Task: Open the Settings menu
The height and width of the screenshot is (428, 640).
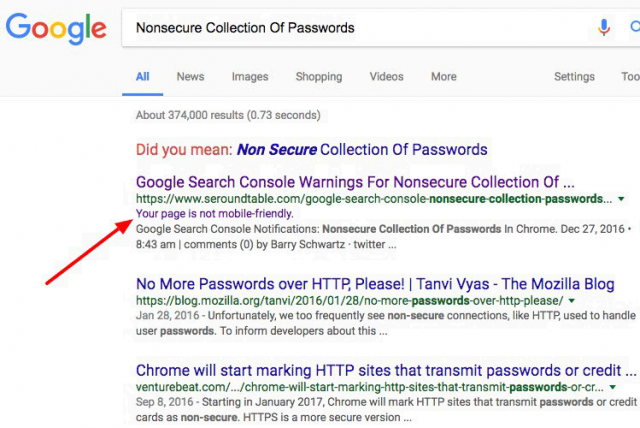Action: 574,77
